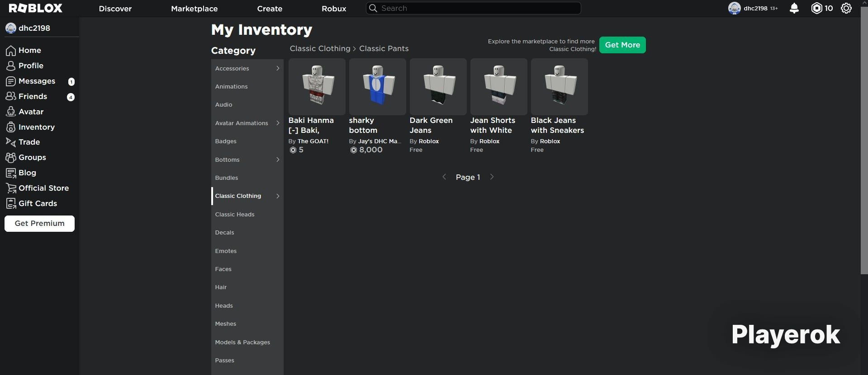
Task: Go to the next inventory page arrow
Action: pyautogui.click(x=492, y=177)
